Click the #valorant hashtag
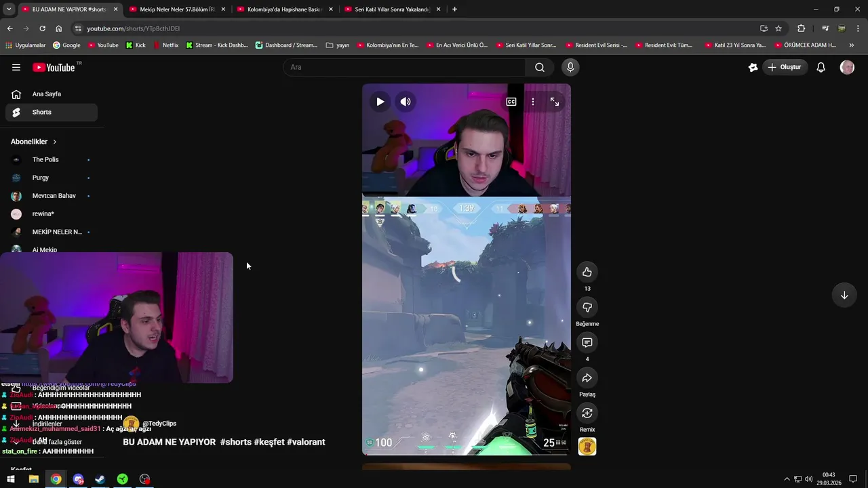Image resolution: width=868 pixels, height=488 pixels. (x=306, y=442)
